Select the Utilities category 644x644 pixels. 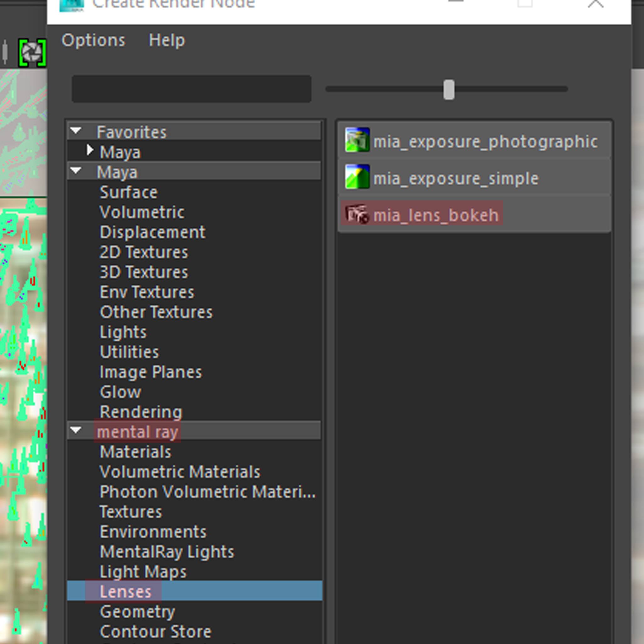(129, 352)
